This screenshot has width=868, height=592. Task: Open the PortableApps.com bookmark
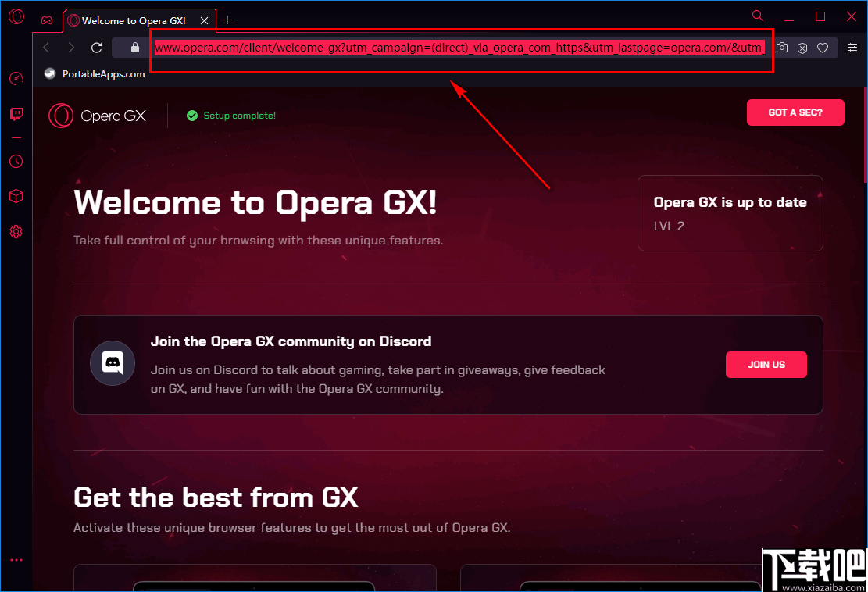(x=95, y=74)
